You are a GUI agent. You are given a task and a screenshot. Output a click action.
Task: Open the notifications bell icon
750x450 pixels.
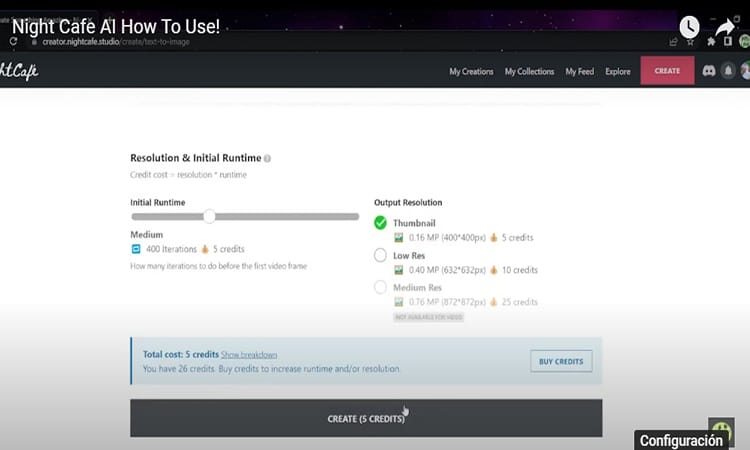pyautogui.click(x=728, y=71)
